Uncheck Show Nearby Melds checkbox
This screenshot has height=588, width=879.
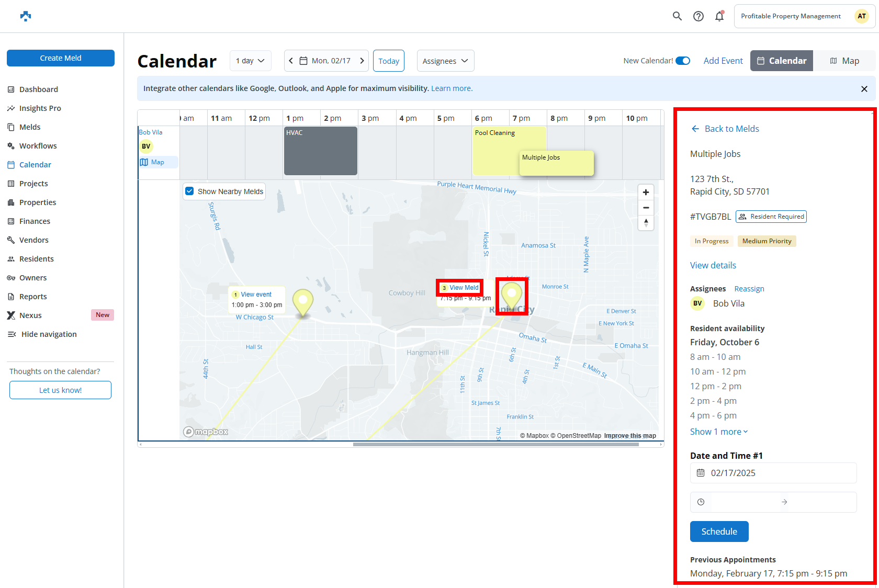click(190, 191)
